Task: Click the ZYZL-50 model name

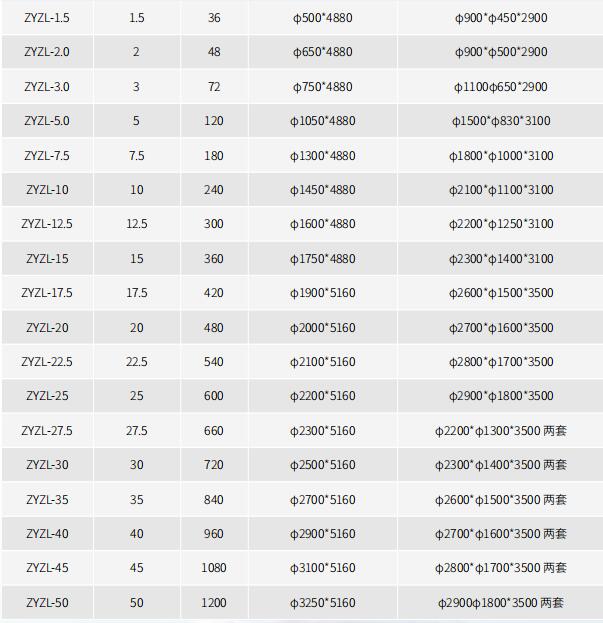Action: coord(47,603)
